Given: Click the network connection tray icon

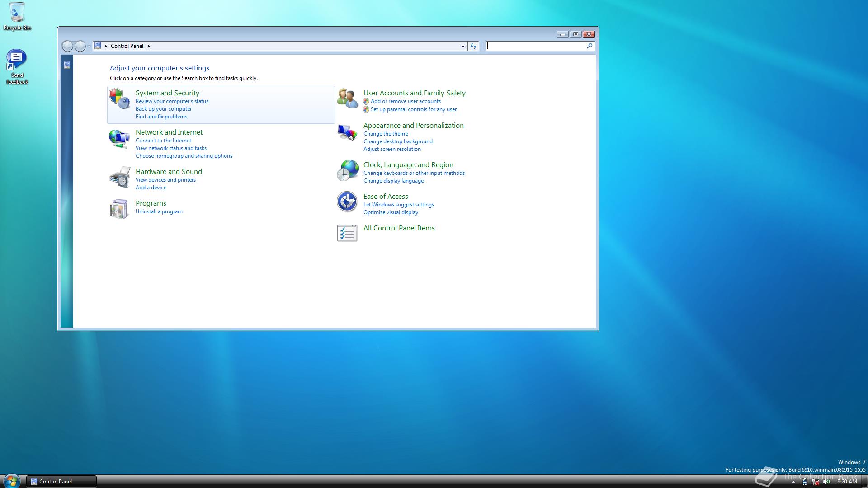Looking at the screenshot, I should 816,482.
